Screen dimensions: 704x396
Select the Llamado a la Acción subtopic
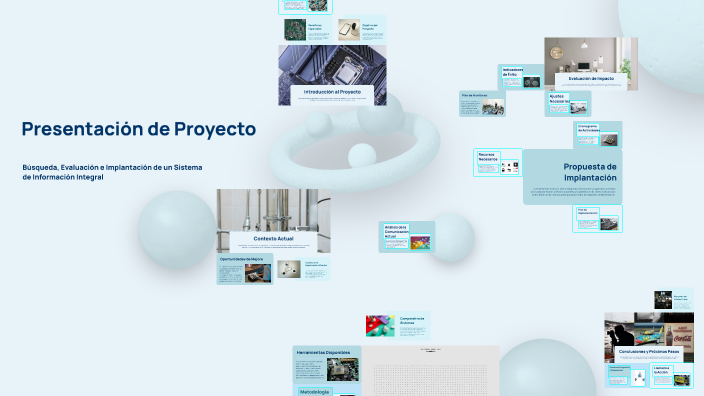tap(672, 375)
